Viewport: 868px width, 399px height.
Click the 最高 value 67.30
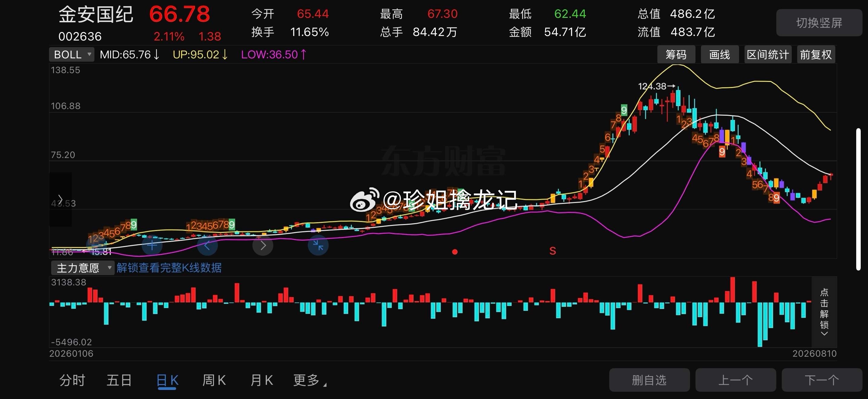442,14
